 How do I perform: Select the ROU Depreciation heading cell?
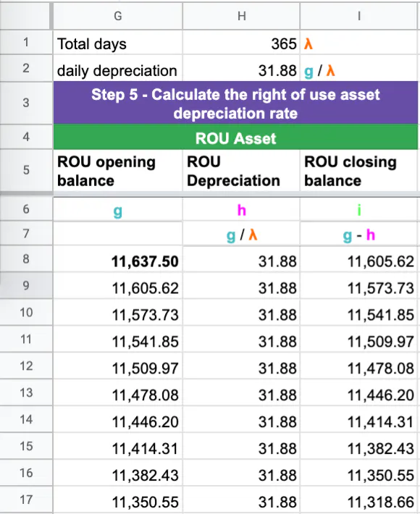241,170
